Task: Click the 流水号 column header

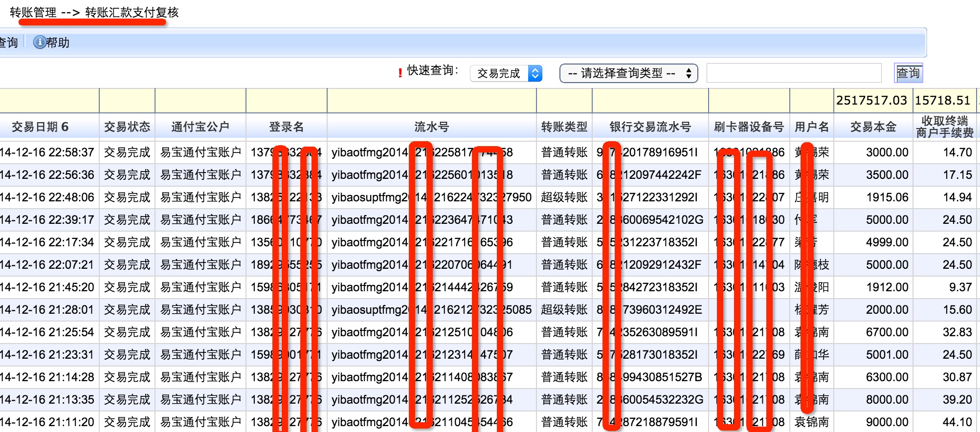Action: [x=432, y=127]
